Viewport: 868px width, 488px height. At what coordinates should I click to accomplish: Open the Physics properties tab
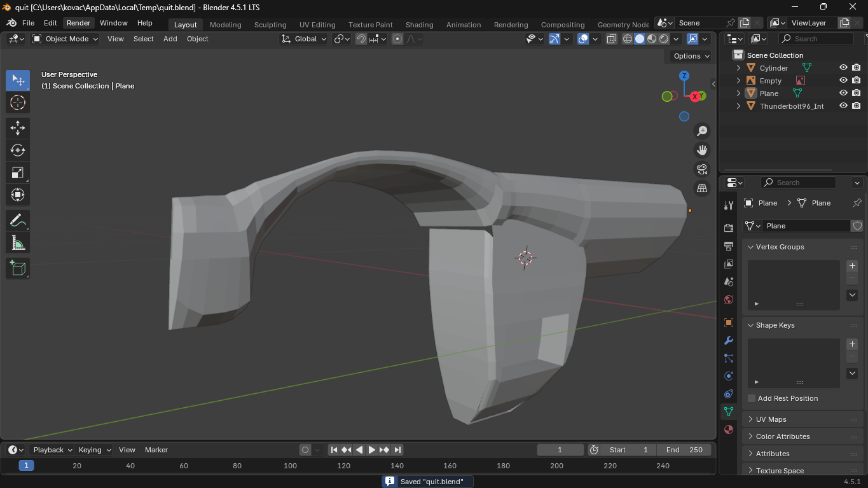[x=729, y=376]
